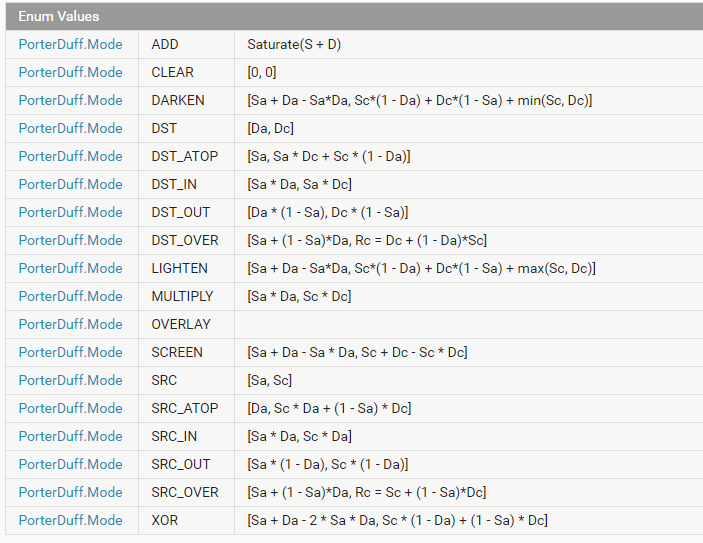
Task: Open PorterDuff.Mode link in SCREEN row
Action: [x=70, y=352]
